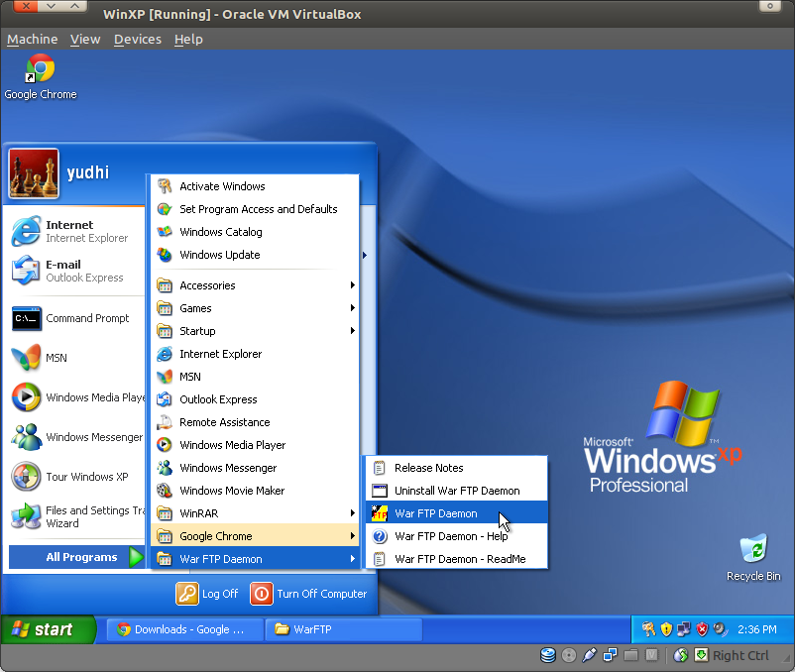Click Activate Windows in All Programs
795x672 pixels.
point(255,186)
